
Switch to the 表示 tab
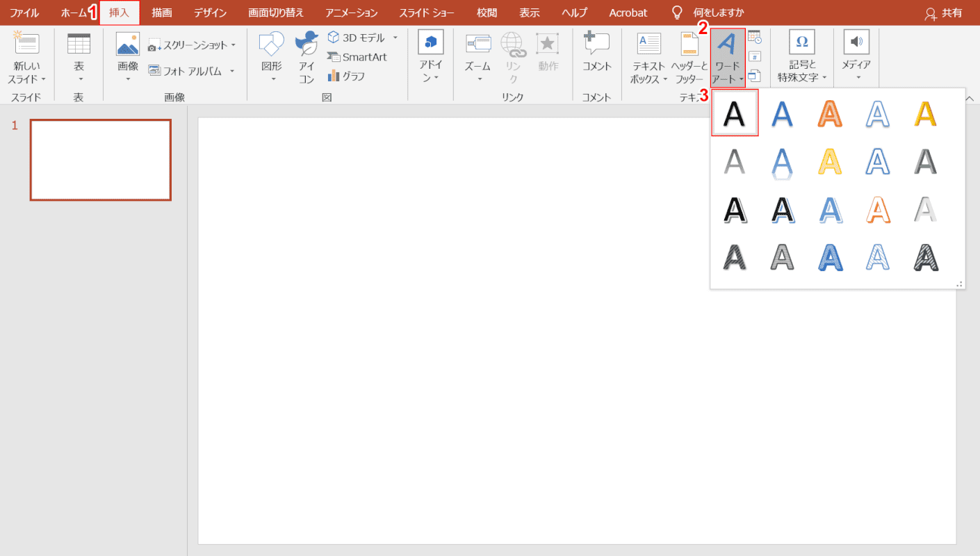530,13
